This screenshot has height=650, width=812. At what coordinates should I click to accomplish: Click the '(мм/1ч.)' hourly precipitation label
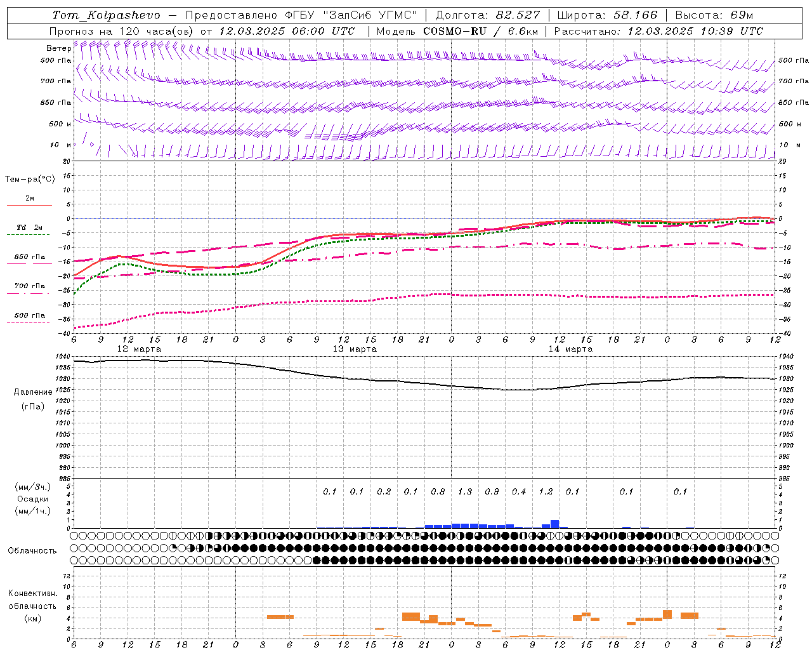click(x=33, y=511)
